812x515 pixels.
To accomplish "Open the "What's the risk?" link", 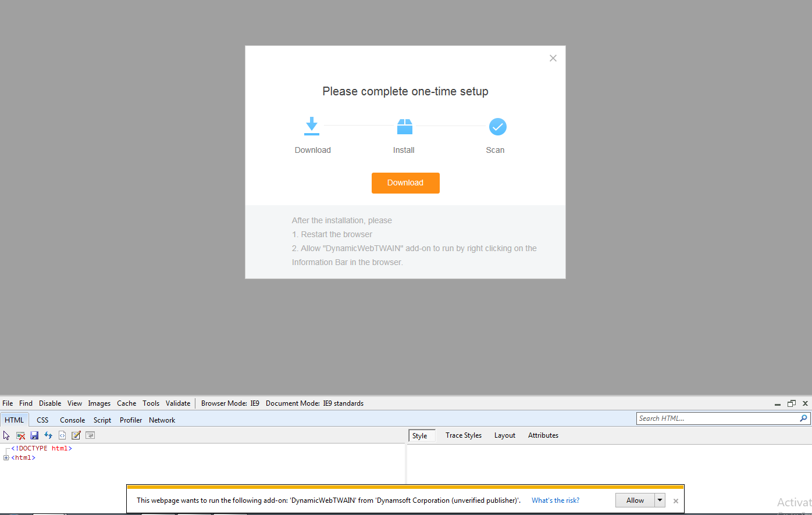I will [555, 500].
